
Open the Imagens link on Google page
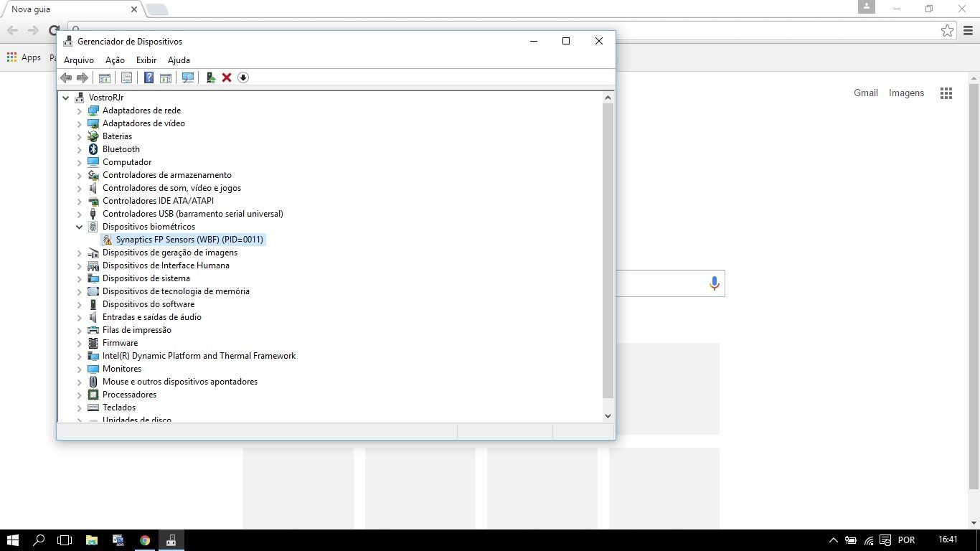907,93
